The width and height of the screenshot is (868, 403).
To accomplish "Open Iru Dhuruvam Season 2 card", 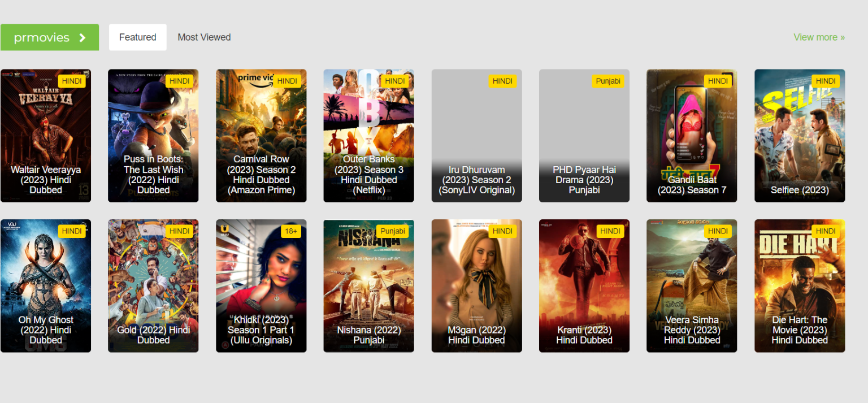I will click(x=476, y=136).
